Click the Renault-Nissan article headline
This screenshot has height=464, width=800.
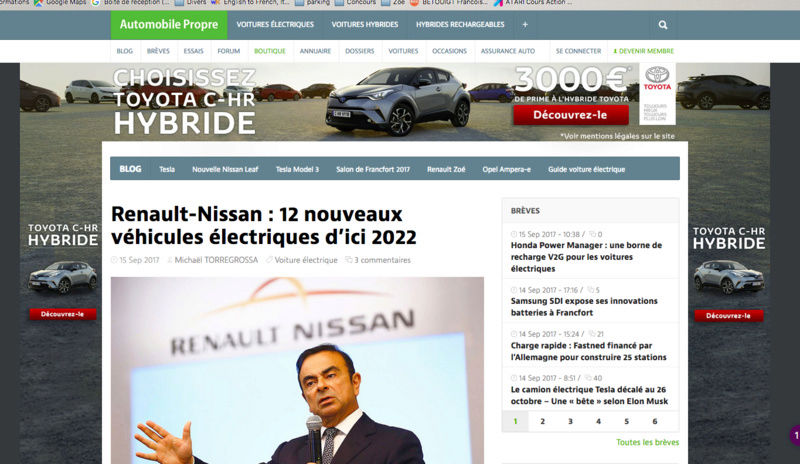(x=264, y=225)
